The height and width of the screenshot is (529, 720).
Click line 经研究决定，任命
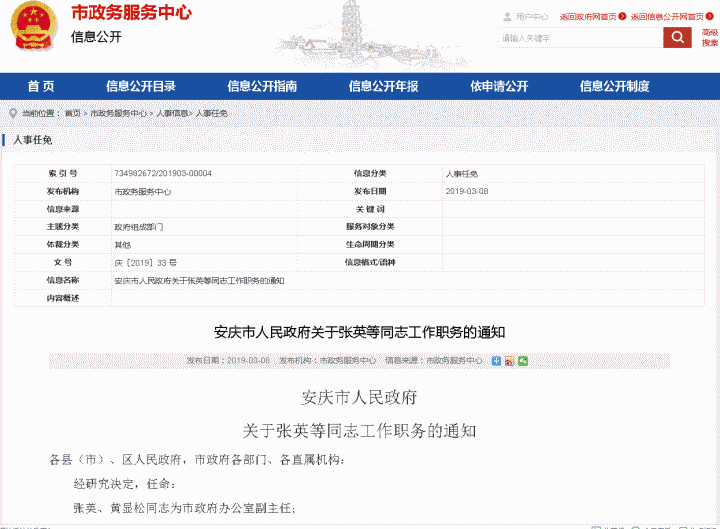click(124, 484)
